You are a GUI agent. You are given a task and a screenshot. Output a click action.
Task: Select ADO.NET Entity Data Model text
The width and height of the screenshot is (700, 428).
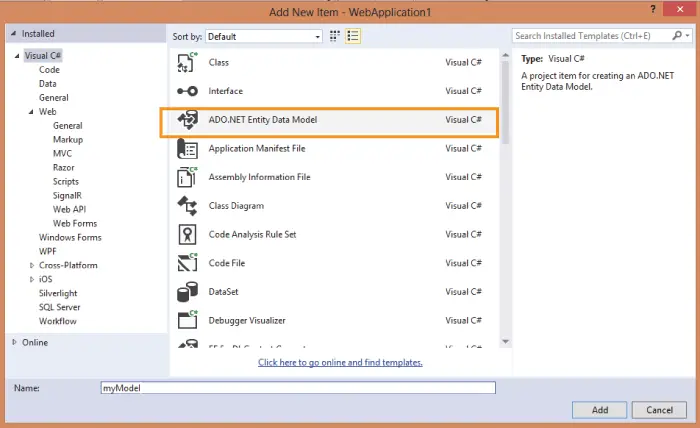click(262, 120)
